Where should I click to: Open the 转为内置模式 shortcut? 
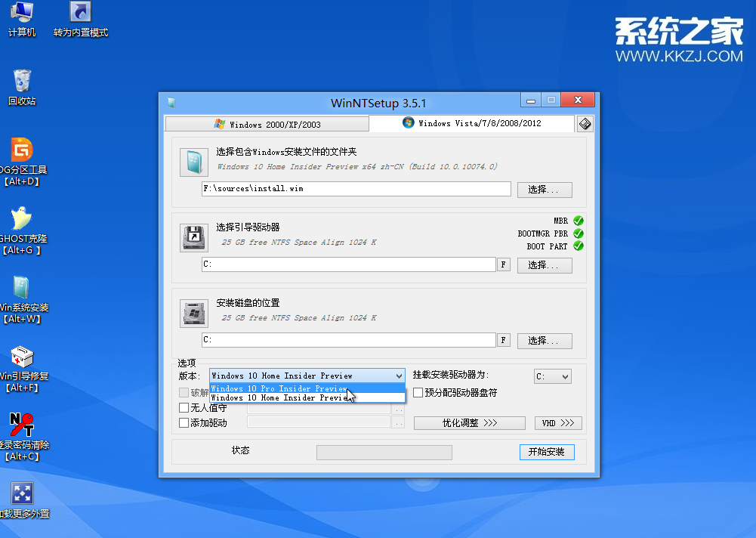[81, 20]
